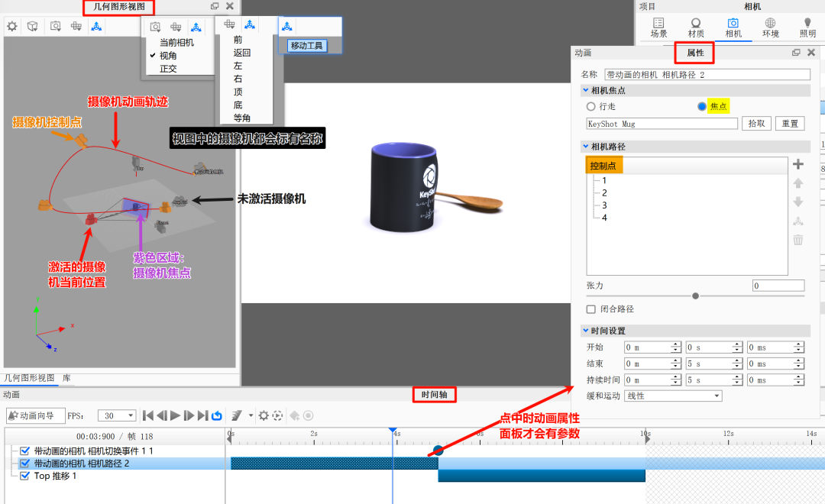Select 顶 top view
This screenshot has height=504, width=825.
[238, 92]
